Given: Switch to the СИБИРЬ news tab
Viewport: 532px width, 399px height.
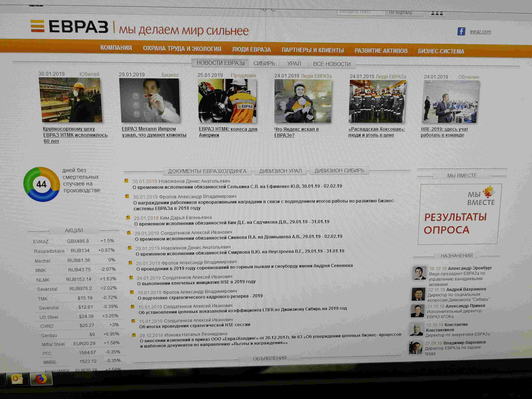Looking at the screenshot, I should (264, 64).
